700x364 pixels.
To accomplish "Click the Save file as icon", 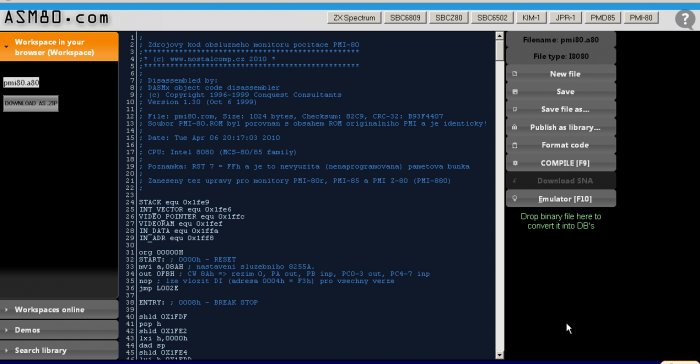I will (x=515, y=109).
